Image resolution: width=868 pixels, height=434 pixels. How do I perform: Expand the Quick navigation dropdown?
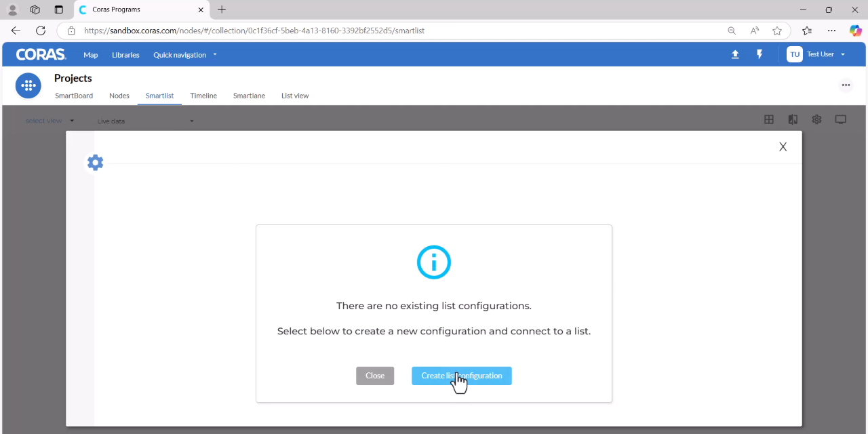184,55
